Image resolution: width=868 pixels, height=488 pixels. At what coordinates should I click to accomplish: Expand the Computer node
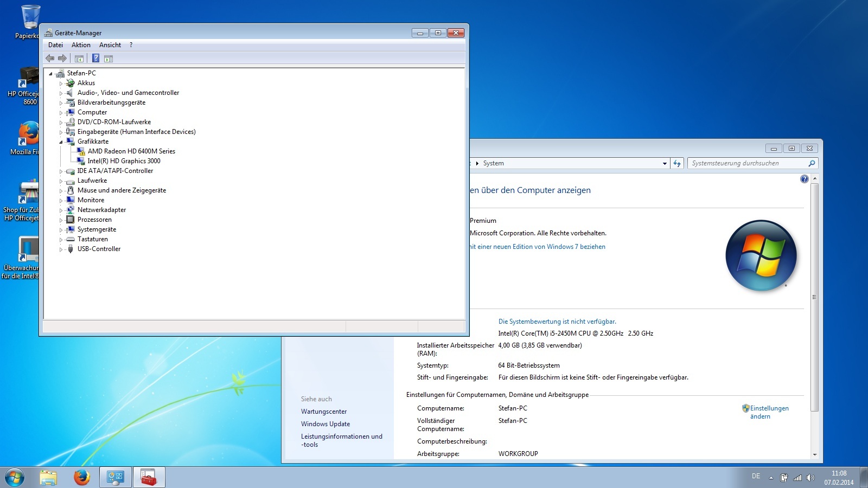[x=61, y=113]
